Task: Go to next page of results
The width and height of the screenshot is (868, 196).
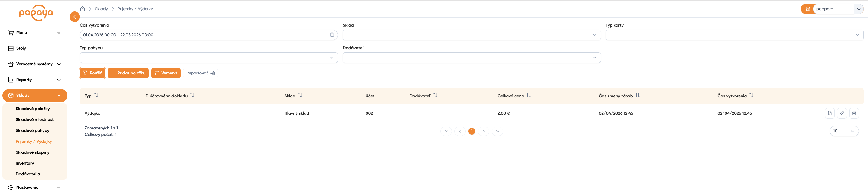Action: pos(484,131)
